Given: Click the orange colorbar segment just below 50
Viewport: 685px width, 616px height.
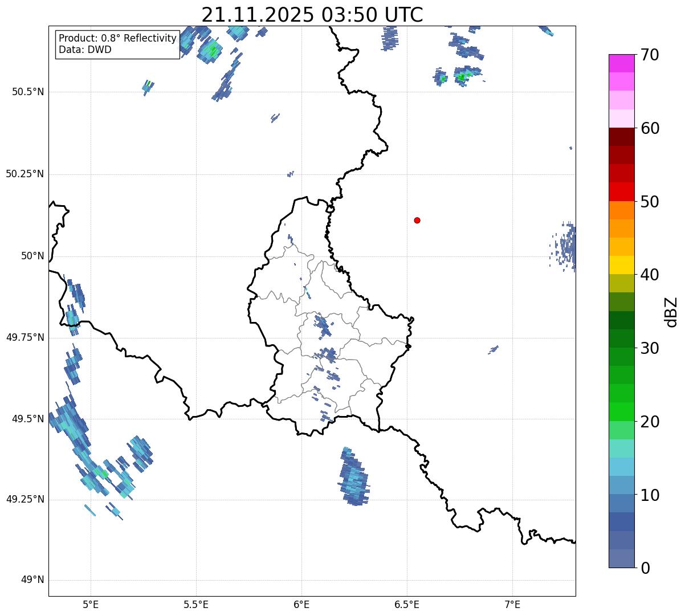Looking at the screenshot, I should [x=621, y=210].
